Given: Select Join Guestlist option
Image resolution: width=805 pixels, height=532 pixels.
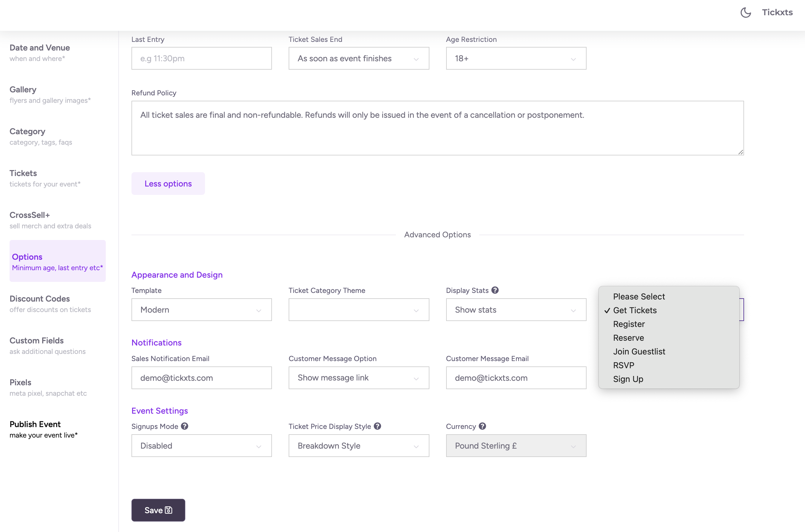Looking at the screenshot, I should 639,351.
